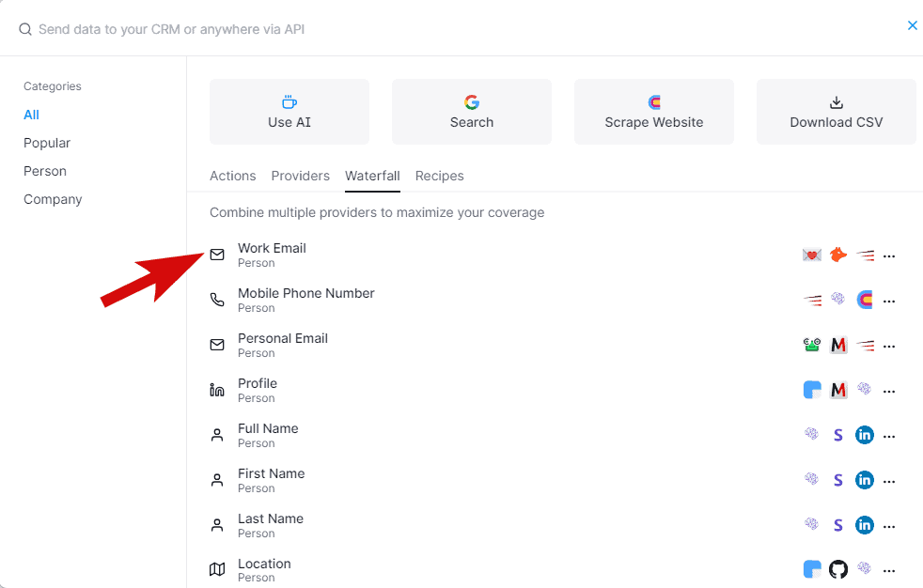Select the Profile waterfall

point(554,390)
